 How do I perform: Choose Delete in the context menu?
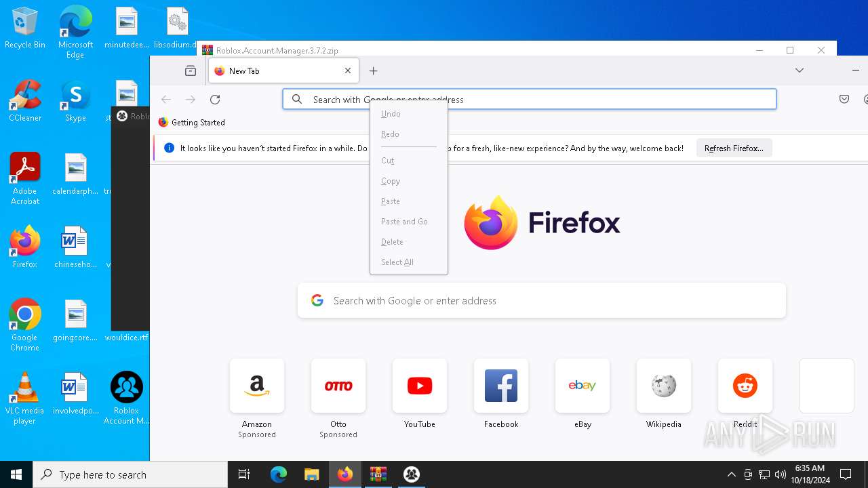coord(408,242)
